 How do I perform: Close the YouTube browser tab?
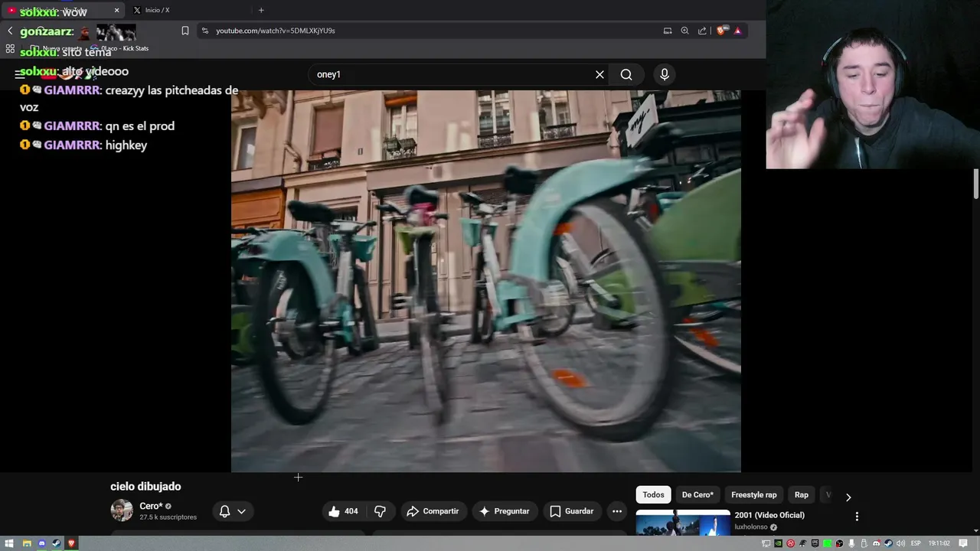click(x=116, y=10)
